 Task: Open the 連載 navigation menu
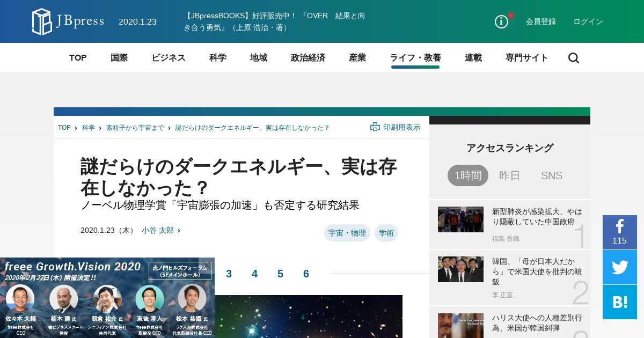(473, 58)
